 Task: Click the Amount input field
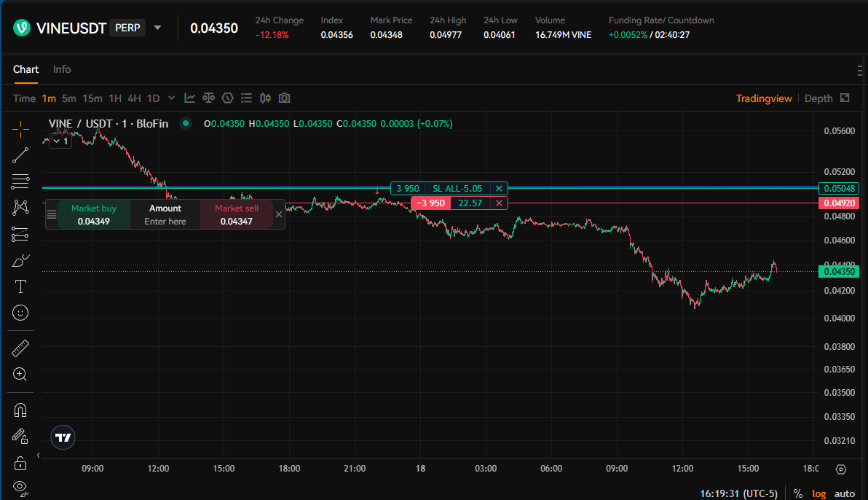[165, 214]
